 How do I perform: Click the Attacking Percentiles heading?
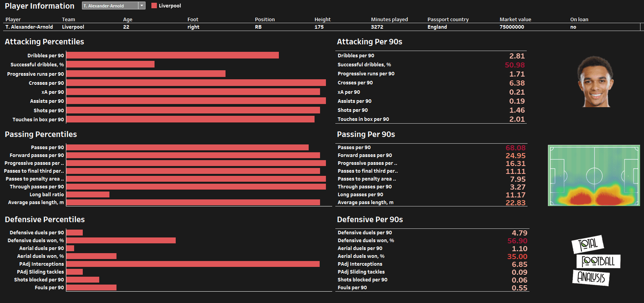tap(44, 42)
